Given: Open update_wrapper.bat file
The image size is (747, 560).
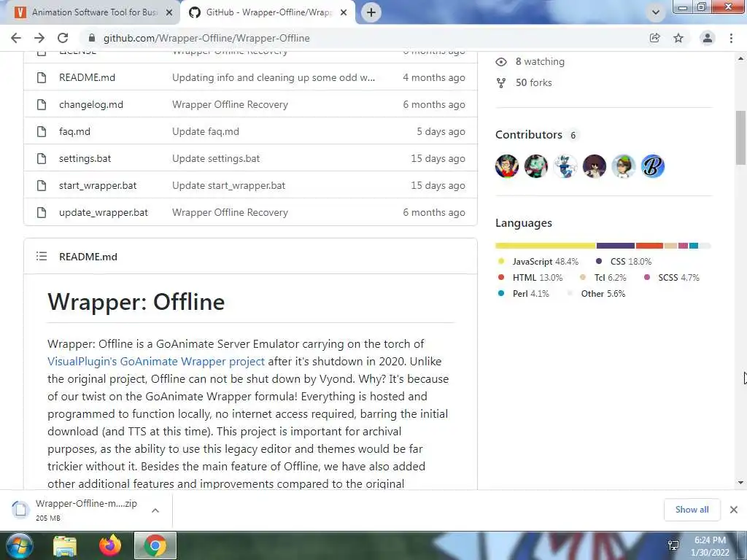Looking at the screenshot, I should [104, 213].
